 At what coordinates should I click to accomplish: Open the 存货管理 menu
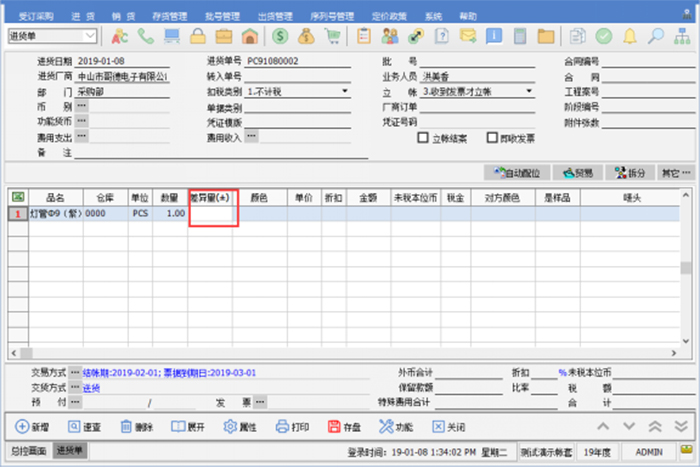pos(170,16)
